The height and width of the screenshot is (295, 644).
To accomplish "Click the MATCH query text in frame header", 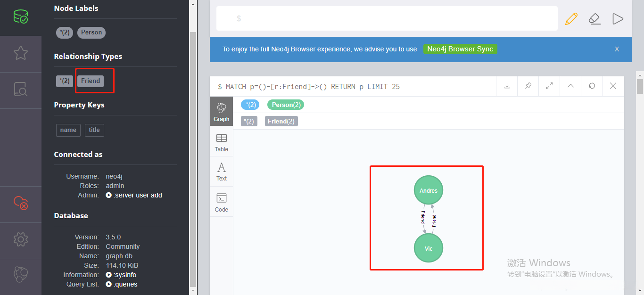I will (x=309, y=87).
